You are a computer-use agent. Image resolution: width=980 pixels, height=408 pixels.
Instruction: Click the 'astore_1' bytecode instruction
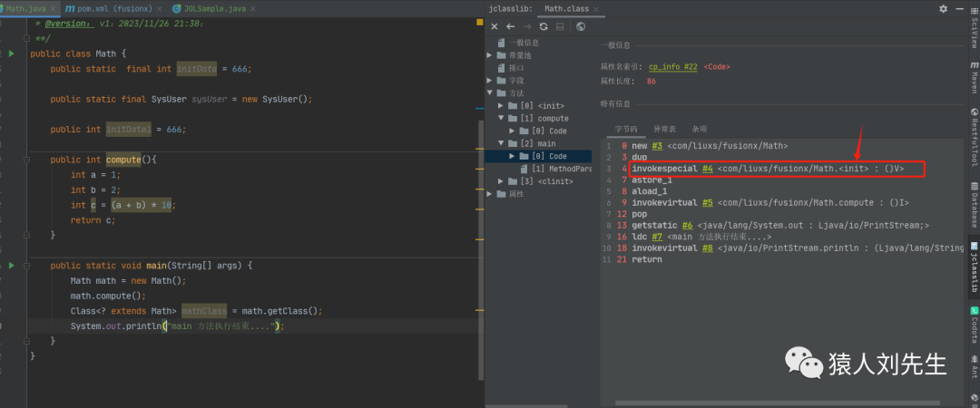coord(653,180)
